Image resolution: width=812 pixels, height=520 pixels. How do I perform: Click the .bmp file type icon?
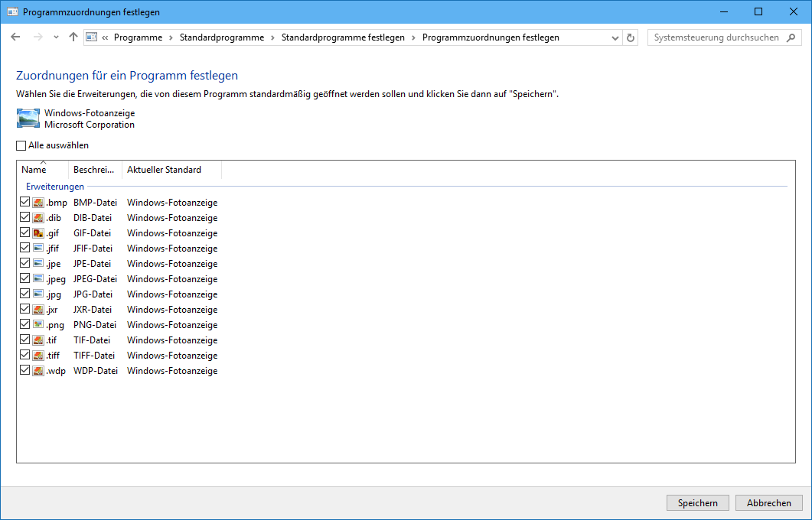point(38,203)
